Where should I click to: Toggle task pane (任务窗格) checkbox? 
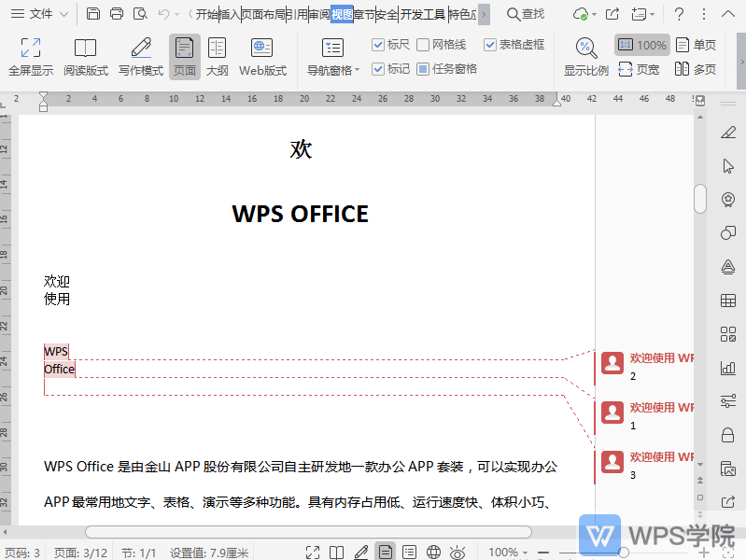point(423,69)
